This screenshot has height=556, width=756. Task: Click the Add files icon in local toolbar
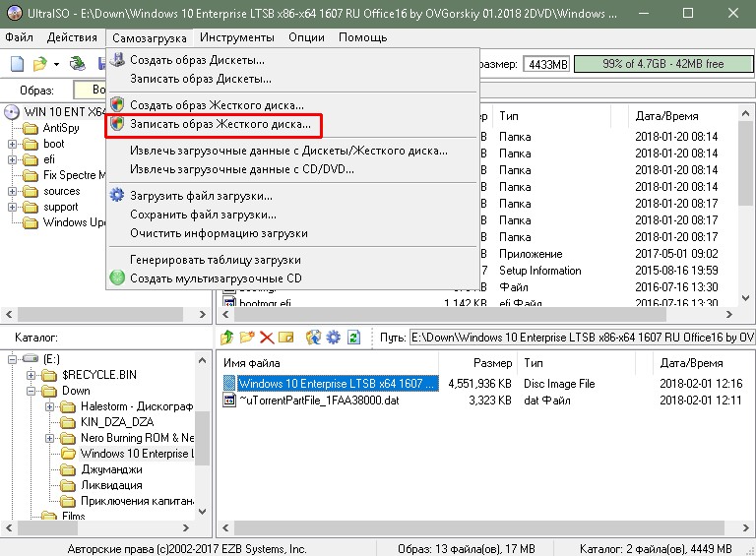313,338
